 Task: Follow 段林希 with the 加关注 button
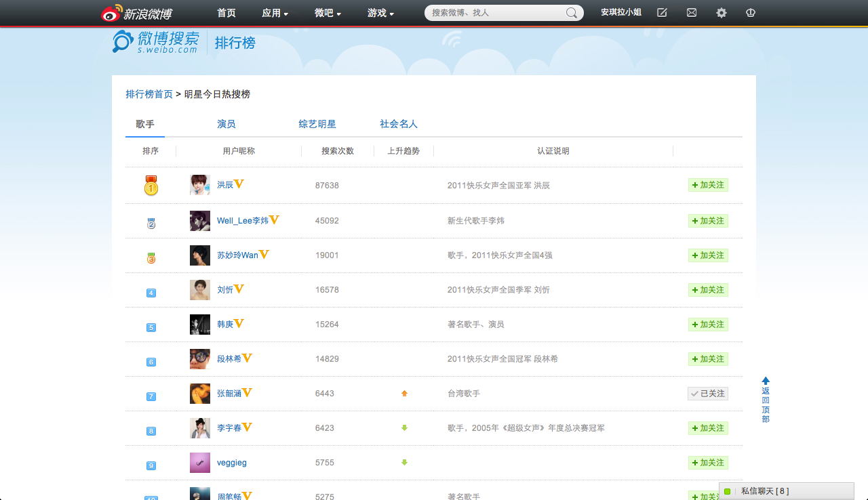click(708, 359)
